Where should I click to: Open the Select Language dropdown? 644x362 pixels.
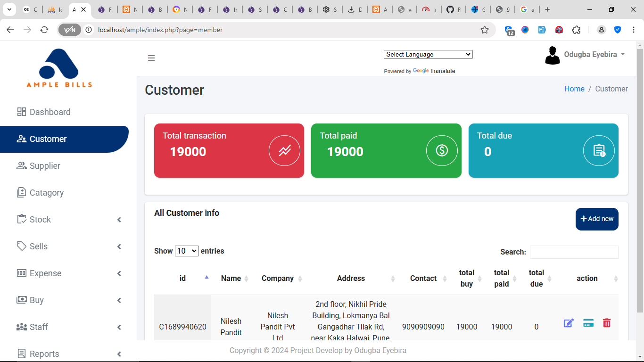coord(428,54)
